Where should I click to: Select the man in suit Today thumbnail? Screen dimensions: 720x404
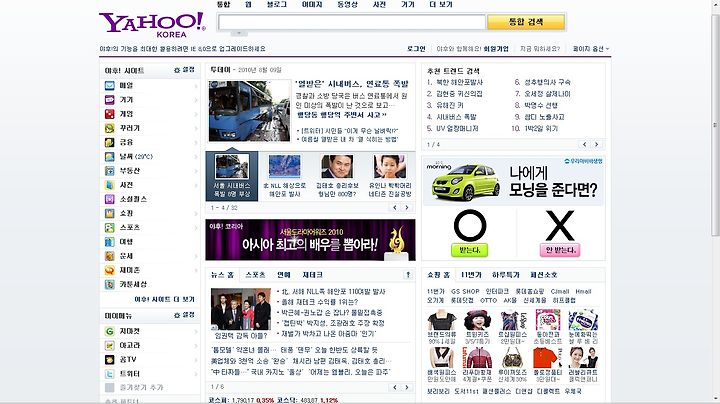[x=337, y=166]
